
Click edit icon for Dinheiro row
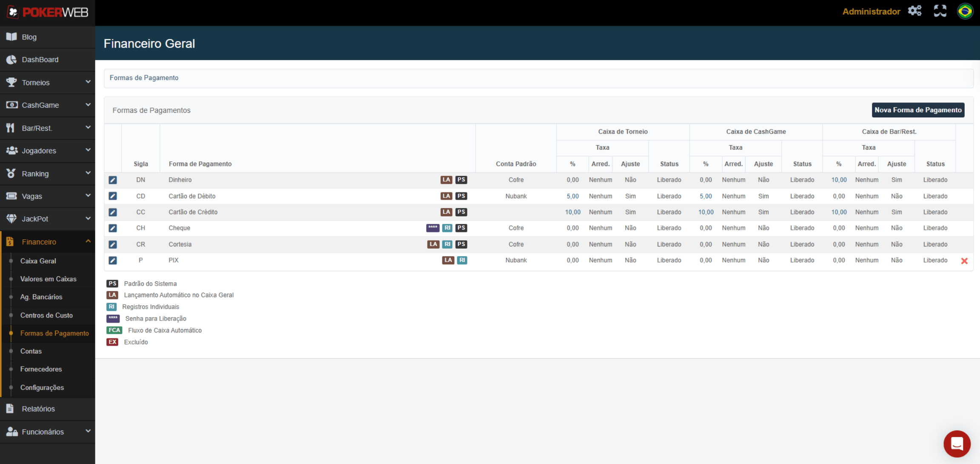coord(113,180)
